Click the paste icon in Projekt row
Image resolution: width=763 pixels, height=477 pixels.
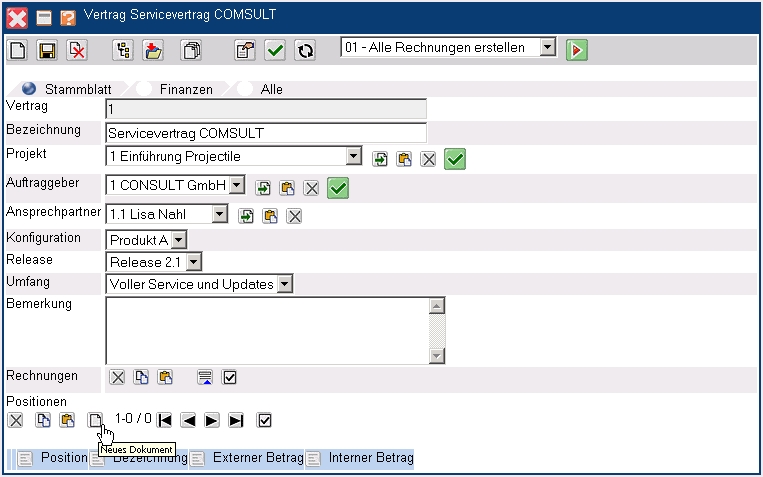coord(404,159)
